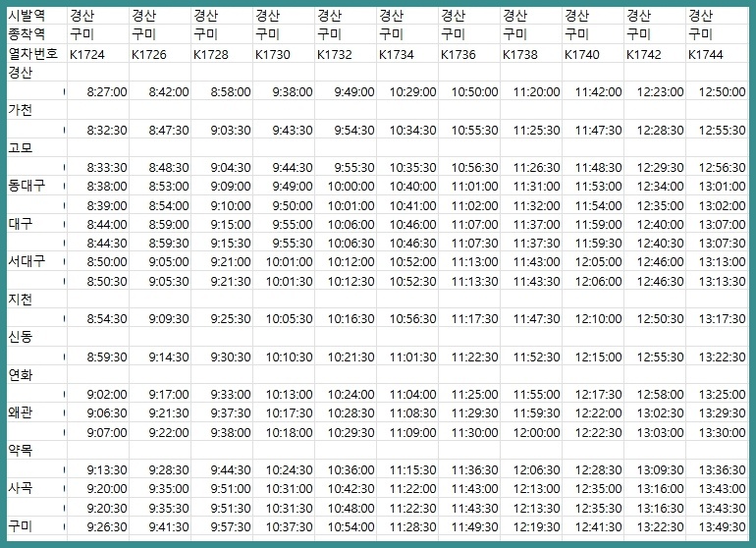Click train number cell K1738

530,54
